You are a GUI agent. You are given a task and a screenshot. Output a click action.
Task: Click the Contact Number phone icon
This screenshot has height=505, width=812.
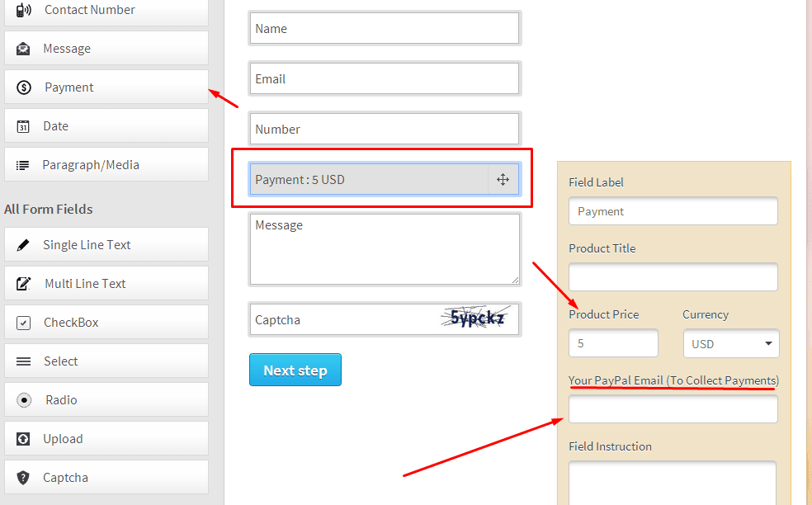tap(23, 10)
